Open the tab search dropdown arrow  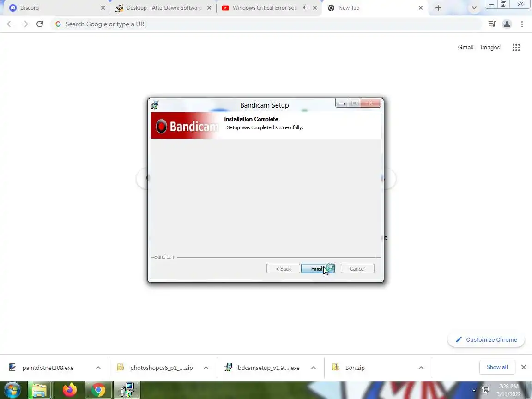tap(474, 8)
